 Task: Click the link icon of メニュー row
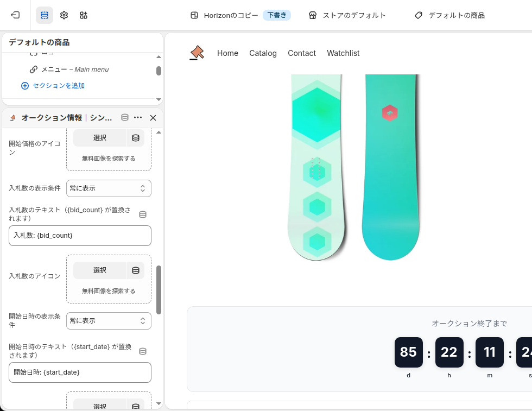pyautogui.click(x=34, y=69)
